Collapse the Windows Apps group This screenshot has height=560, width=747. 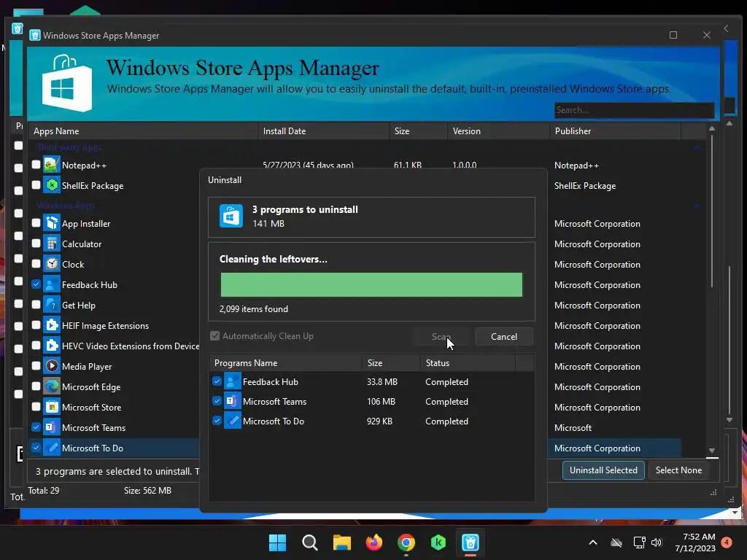tap(697, 206)
